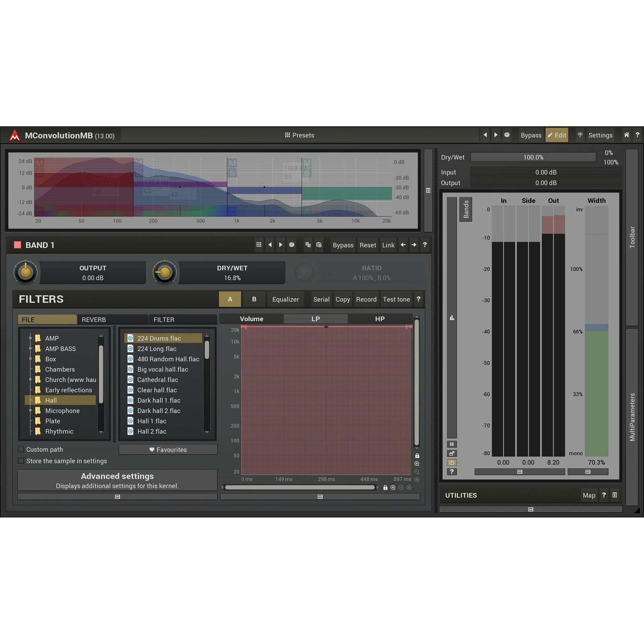The width and height of the screenshot is (644, 644).
Task: Open the HP tab in the filter view
Action: (380, 319)
